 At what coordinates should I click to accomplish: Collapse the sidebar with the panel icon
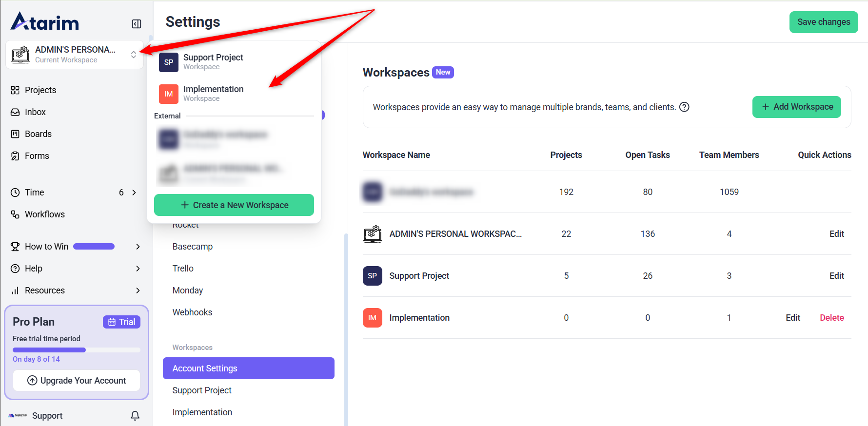click(137, 24)
